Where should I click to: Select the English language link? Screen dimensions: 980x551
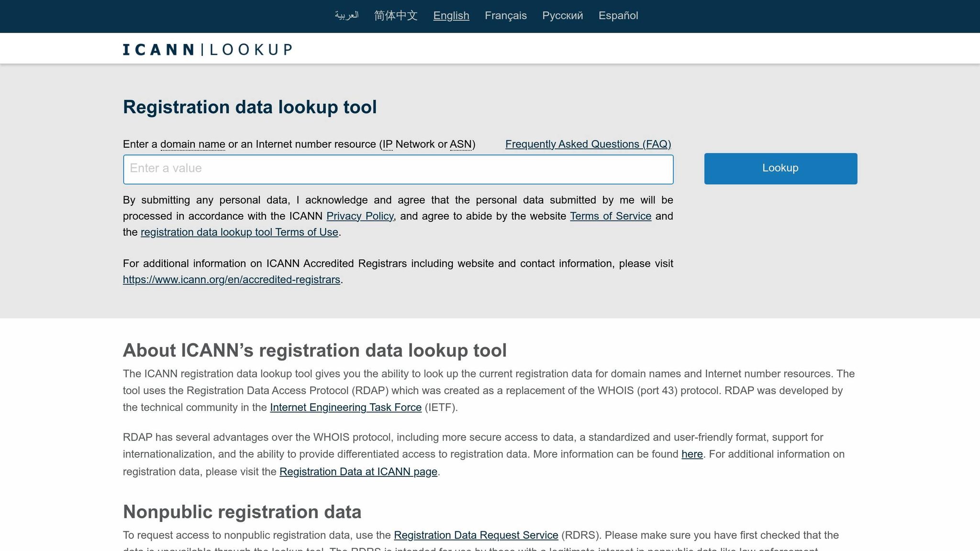pyautogui.click(x=451, y=15)
